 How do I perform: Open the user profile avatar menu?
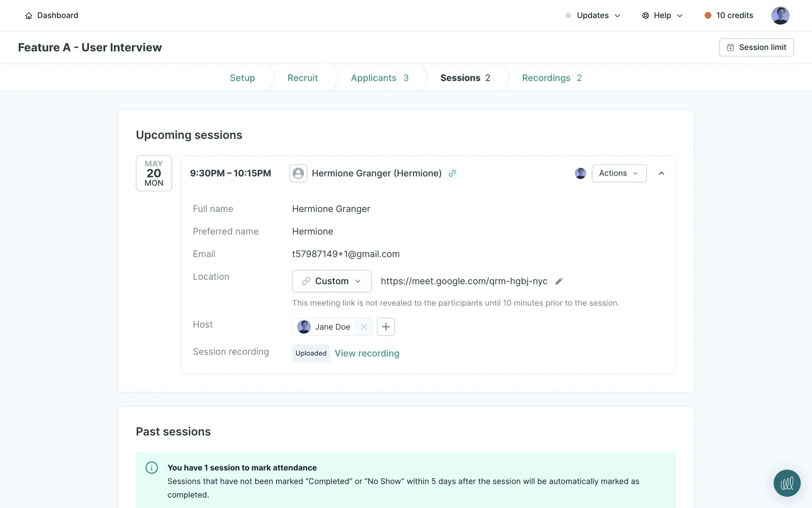[780, 16]
